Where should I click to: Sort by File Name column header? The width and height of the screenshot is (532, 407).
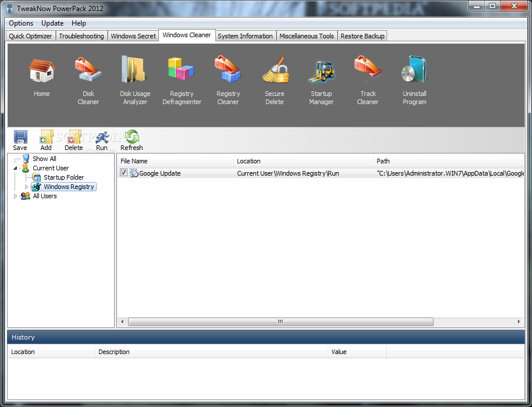click(175, 161)
